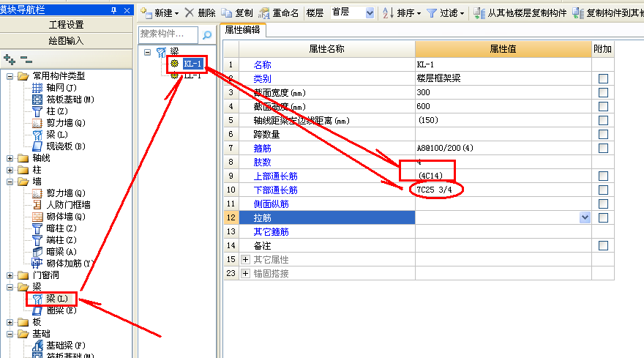This screenshot has height=358, width=644.
Task: Open 绘图输入 section
Action: pyautogui.click(x=66, y=41)
